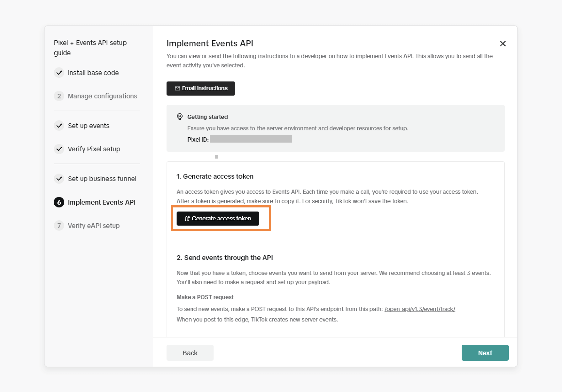Click the token icon in Generate access token
The width and height of the screenshot is (562, 392).
pyautogui.click(x=187, y=218)
